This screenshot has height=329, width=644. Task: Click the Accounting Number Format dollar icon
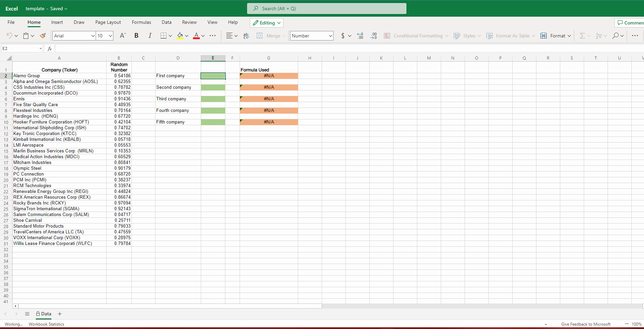[343, 36]
